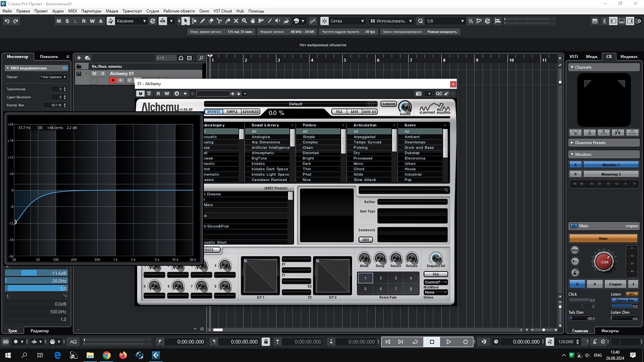Open the VST Cloud menu
Image resolution: width=644 pixels, height=362 pixels.
pos(223,11)
